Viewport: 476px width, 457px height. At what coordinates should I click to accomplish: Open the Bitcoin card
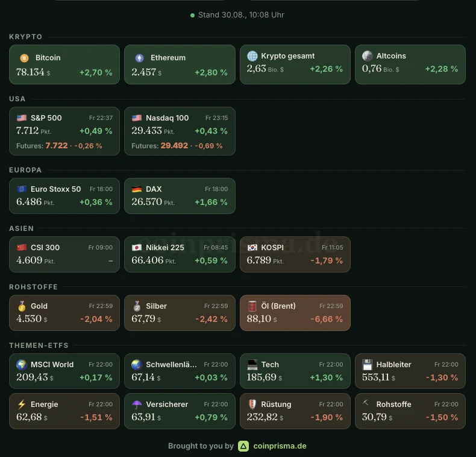click(x=64, y=65)
